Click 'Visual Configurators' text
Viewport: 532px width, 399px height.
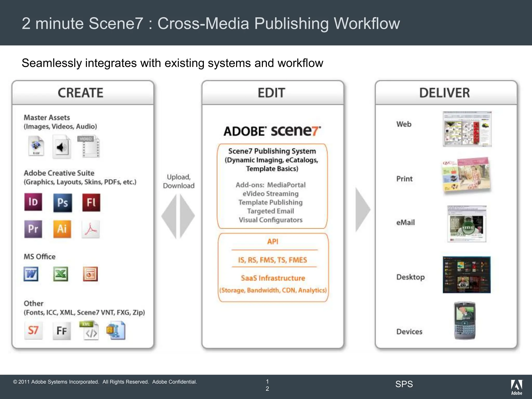point(270,220)
